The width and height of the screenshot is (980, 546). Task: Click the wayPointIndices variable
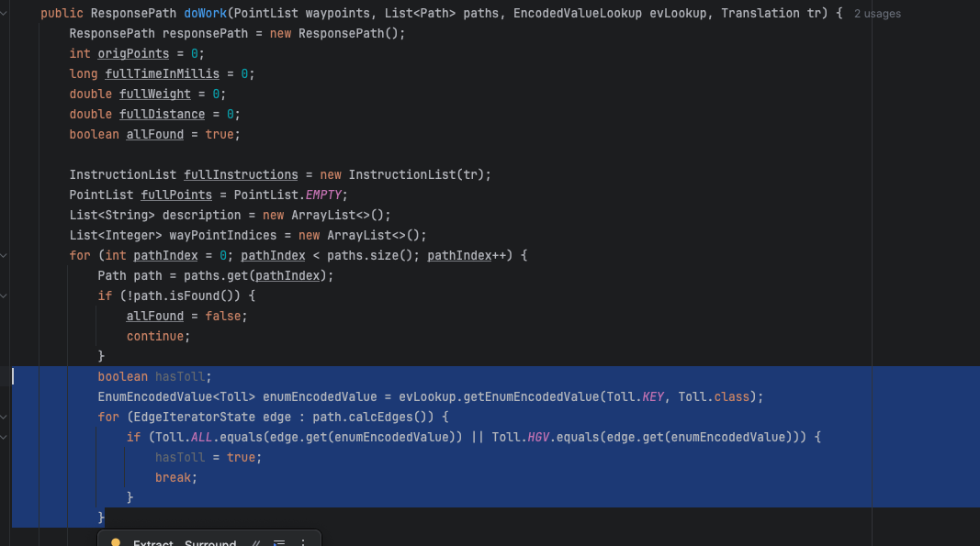[x=222, y=236]
